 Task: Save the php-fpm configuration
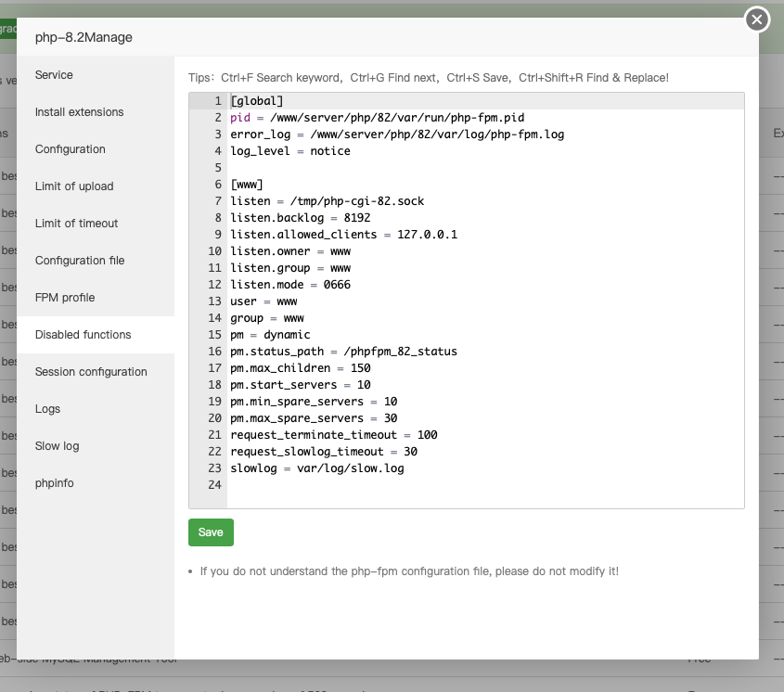click(211, 532)
